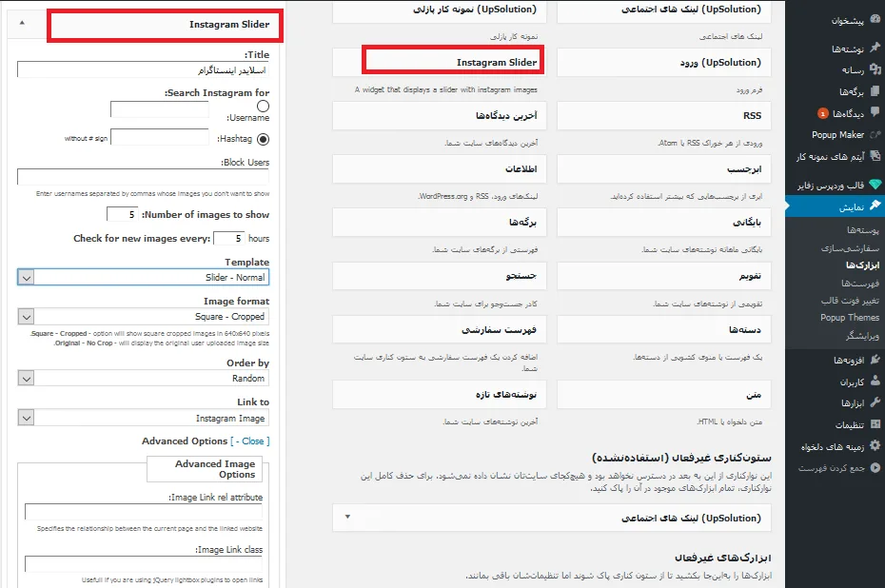This screenshot has height=588, width=885.
Task: Open the Link to Instagram Image dropdown
Action: [x=144, y=418]
